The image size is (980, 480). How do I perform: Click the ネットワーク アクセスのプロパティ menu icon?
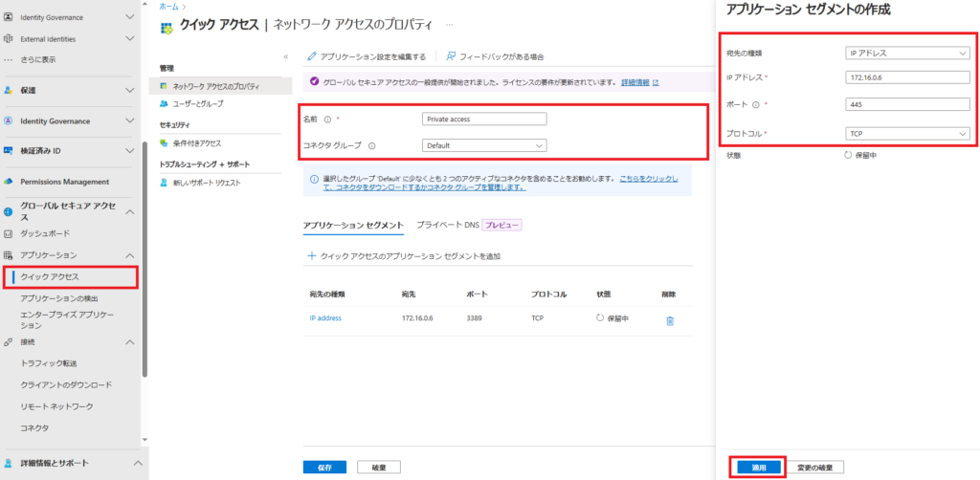164,86
